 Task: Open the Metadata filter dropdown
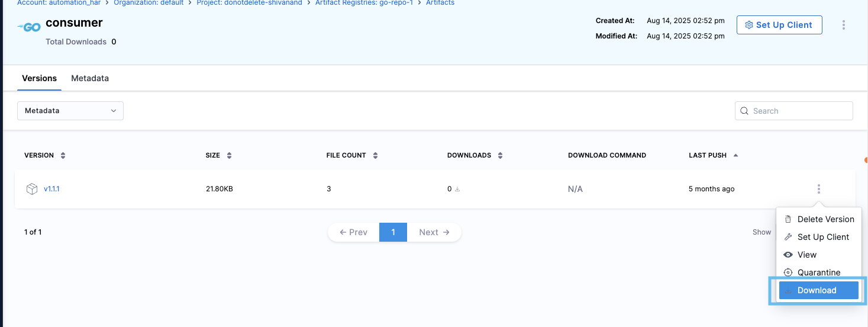pos(70,111)
